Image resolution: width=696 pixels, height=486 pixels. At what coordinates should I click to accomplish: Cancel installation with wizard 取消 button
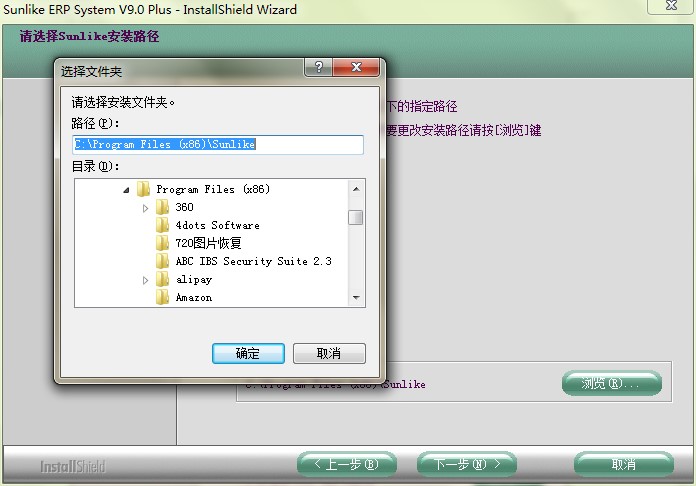[x=624, y=465]
